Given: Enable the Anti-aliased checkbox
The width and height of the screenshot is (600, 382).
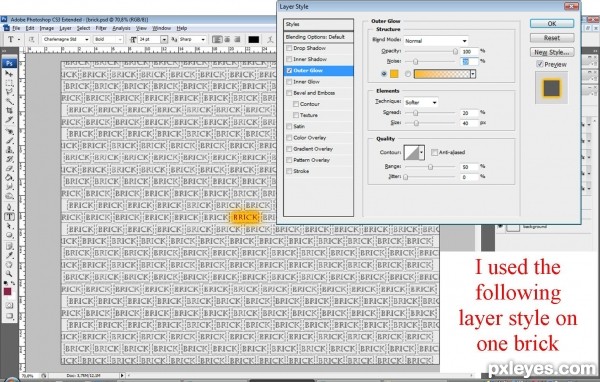Looking at the screenshot, I should click(434, 152).
